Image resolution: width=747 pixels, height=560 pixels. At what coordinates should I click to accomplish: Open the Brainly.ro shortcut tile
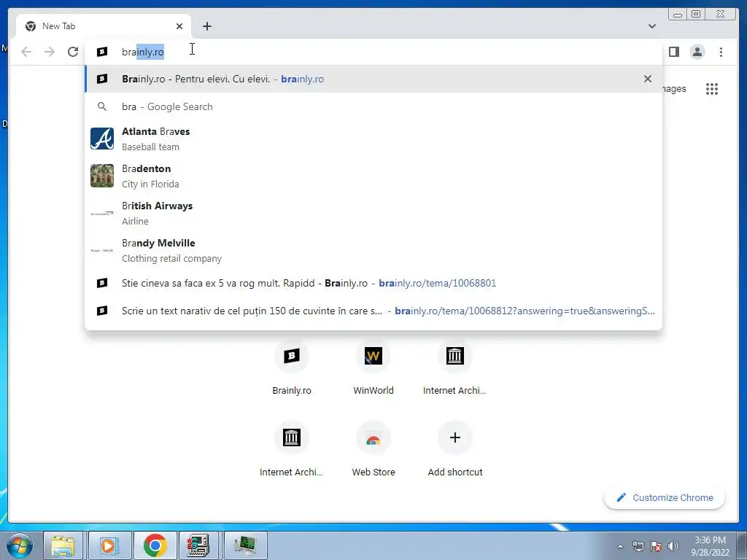(292, 368)
